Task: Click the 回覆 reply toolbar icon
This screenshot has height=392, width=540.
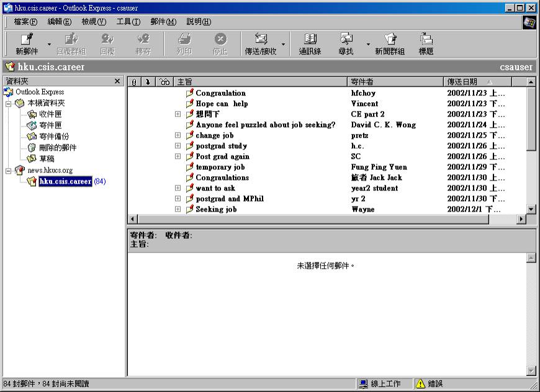Action: click(x=107, y=39)
